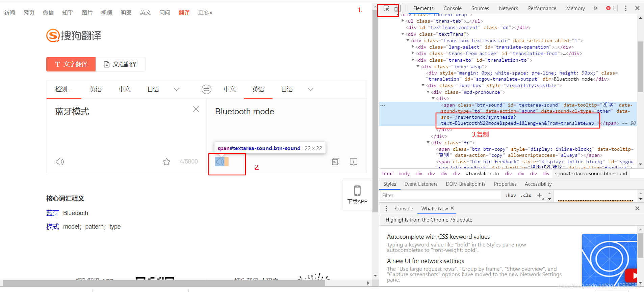Expand the ul trans-tab node

[403, 21]
